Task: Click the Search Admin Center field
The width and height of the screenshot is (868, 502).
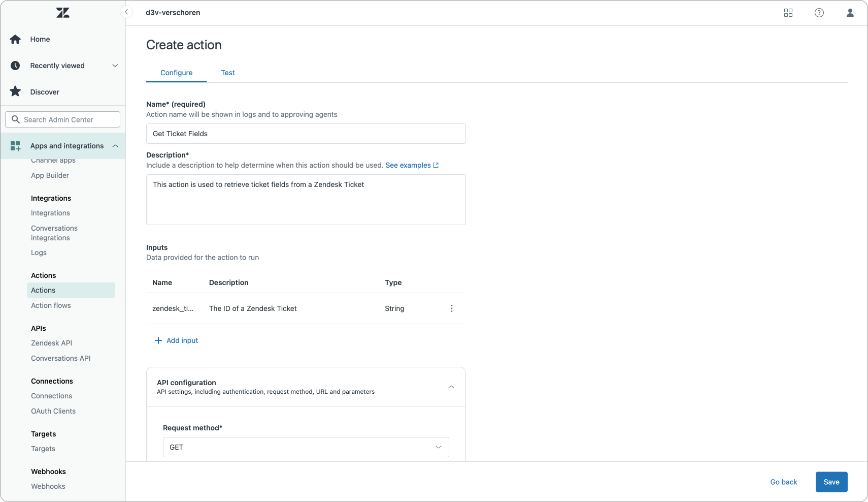Action: tap(63, 119)
